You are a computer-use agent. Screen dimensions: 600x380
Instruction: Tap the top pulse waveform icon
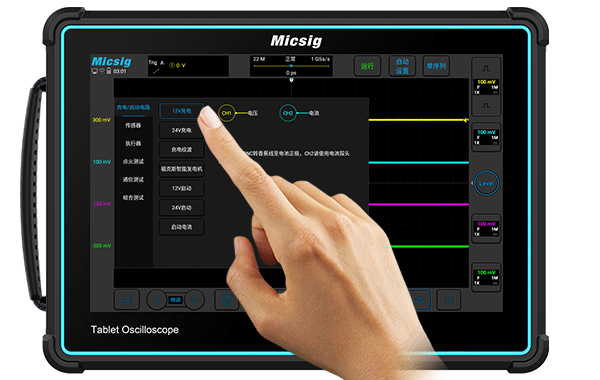(486, 68)
